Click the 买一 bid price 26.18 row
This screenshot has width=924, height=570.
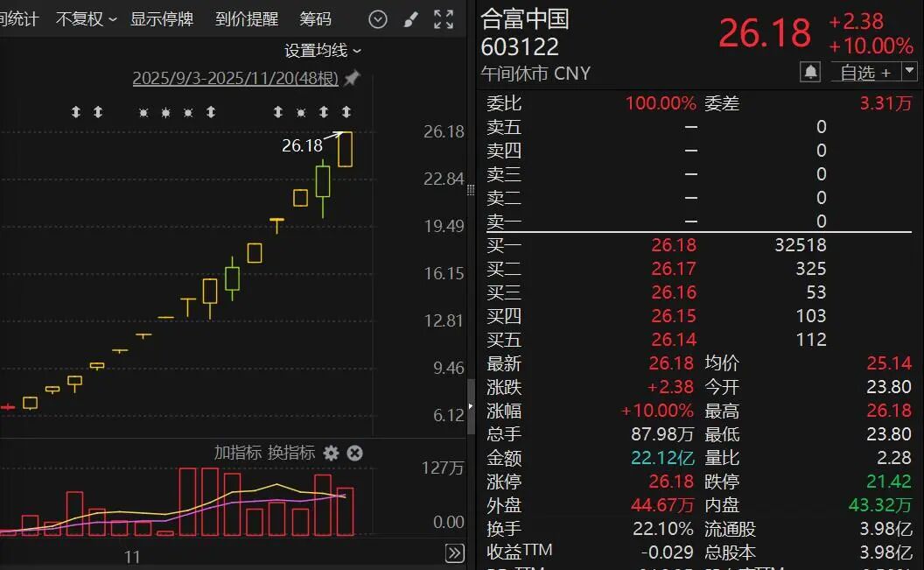(x=674, y=245)
